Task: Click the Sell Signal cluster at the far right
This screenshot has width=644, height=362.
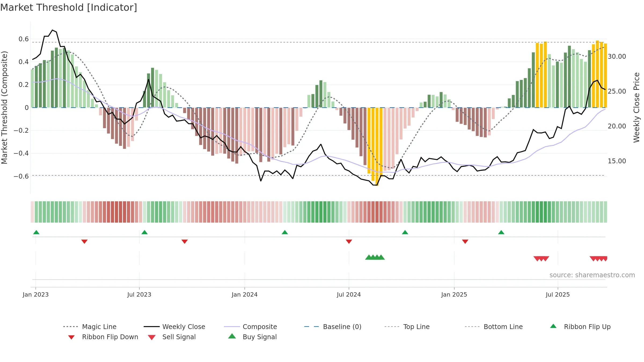Action: (x=598, y=259)
